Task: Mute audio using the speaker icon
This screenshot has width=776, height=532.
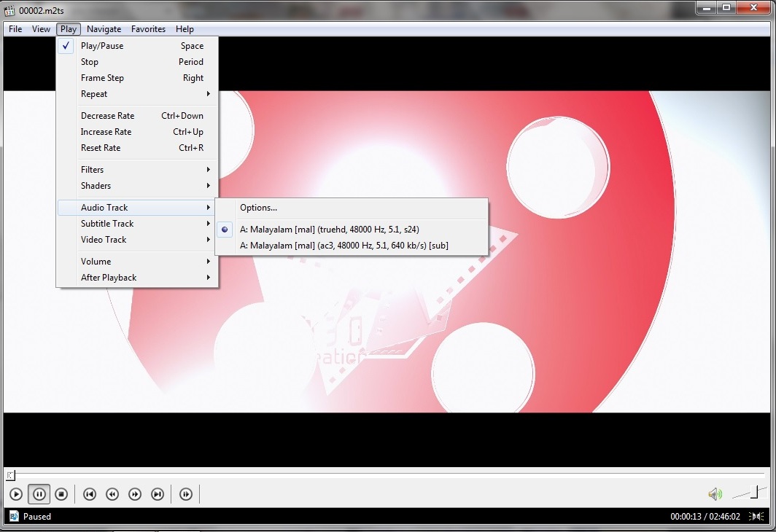Action: pos(715,494)
